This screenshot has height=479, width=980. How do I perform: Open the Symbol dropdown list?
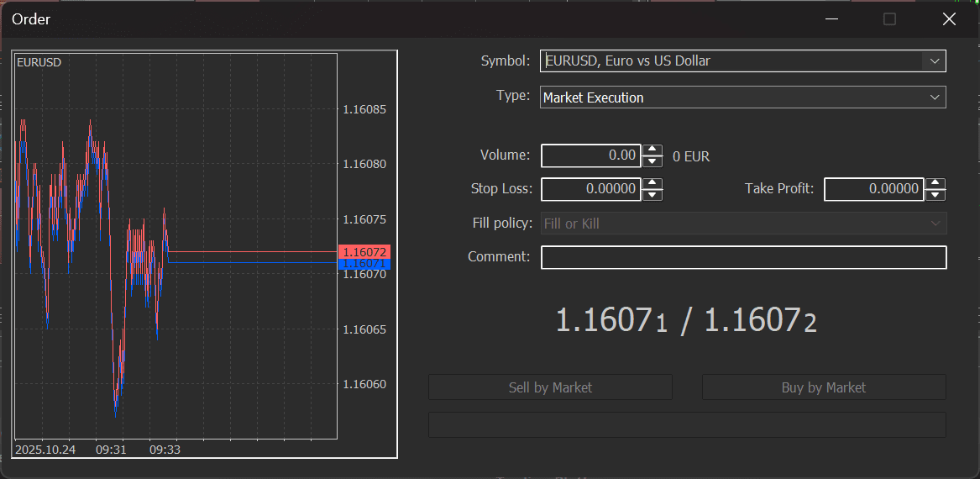[935, 61]
